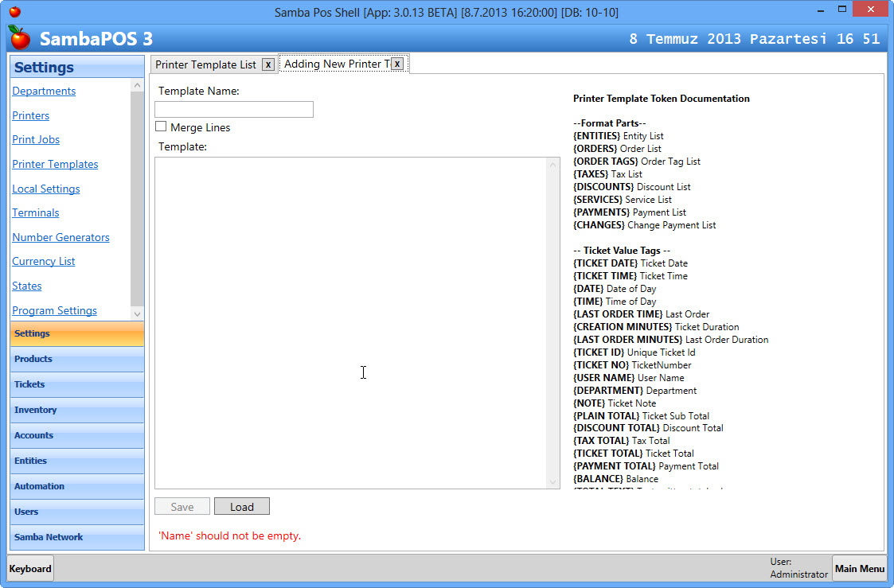The image size is (894, 588).
Task: Click the window title bar apple icon
Action: click(x=14, y=12)
